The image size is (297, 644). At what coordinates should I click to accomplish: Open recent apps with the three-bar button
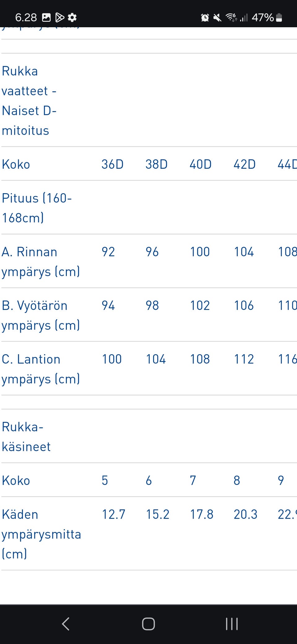[232, 624]
